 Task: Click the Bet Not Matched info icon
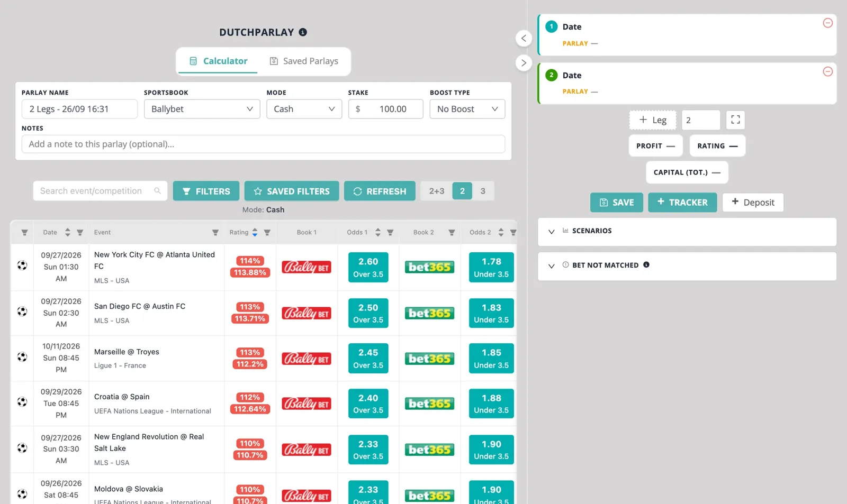click(646, 265)
